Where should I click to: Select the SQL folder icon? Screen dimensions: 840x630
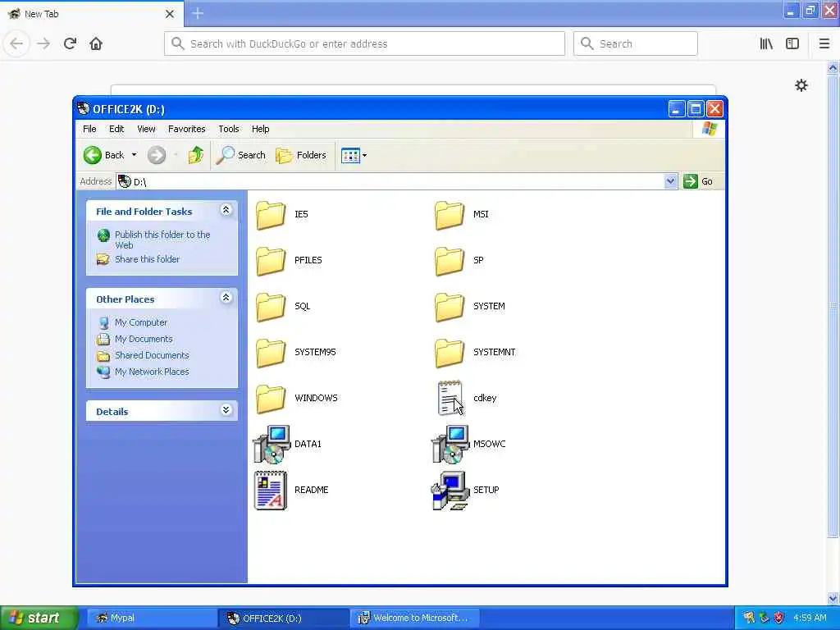click(x=271, y=307)
